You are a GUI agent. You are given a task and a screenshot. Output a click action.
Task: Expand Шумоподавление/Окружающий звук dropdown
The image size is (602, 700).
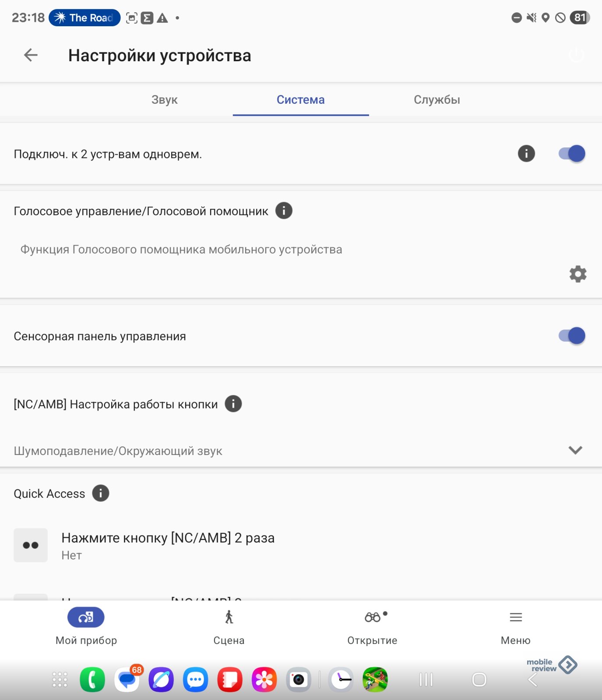301,451
